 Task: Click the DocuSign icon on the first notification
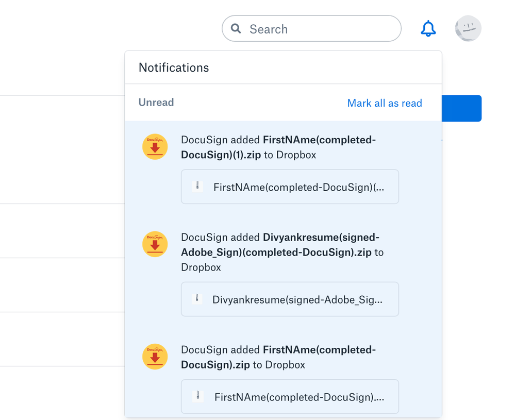coord(155,146)
